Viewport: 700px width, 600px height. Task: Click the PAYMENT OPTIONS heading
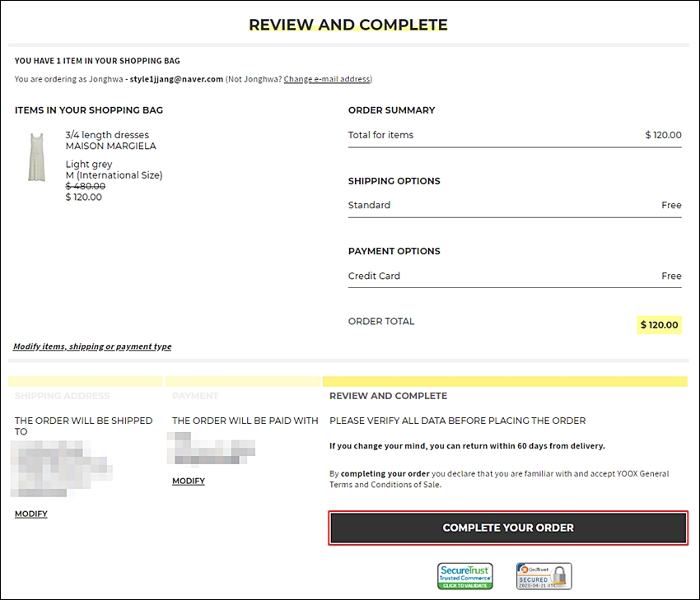(x=394, y=251)
